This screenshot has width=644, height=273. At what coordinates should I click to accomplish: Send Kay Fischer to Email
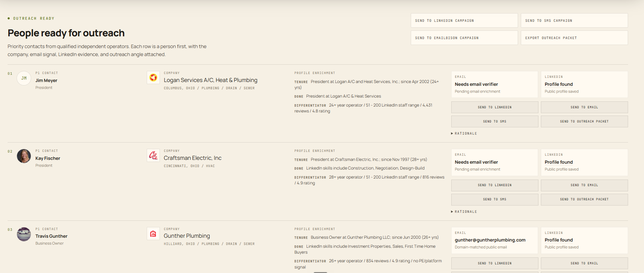pyautogui.click(x=584, y=185)
